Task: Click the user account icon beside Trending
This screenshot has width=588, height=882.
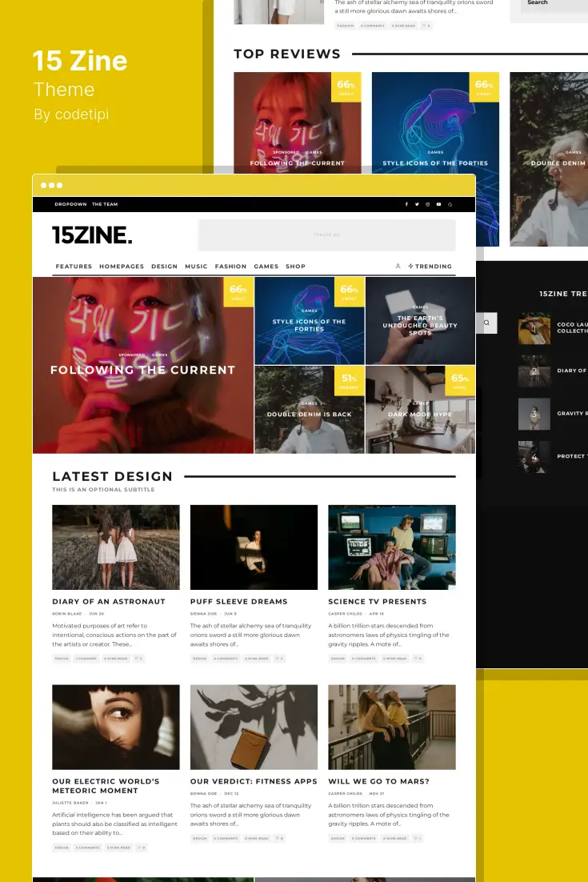Action: tap(398, 266)
